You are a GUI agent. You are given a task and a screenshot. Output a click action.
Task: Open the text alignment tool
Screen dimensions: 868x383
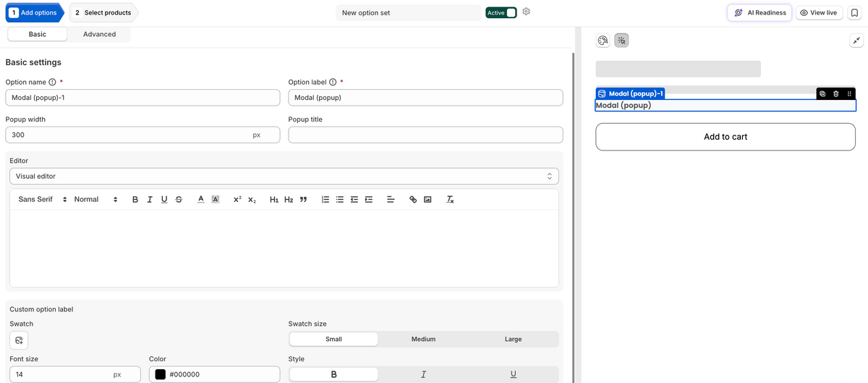(391, 199)
